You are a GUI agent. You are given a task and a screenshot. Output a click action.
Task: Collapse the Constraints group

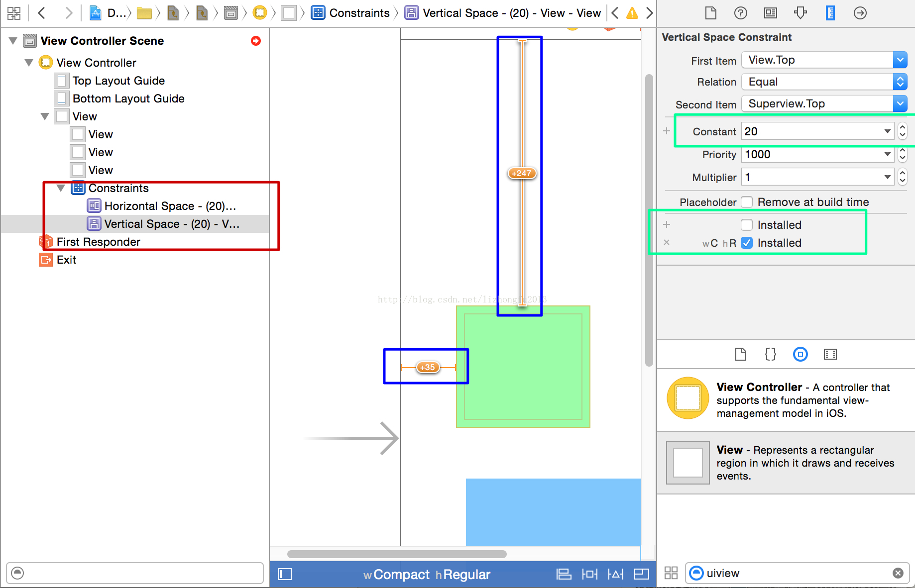tap(61, 188)
